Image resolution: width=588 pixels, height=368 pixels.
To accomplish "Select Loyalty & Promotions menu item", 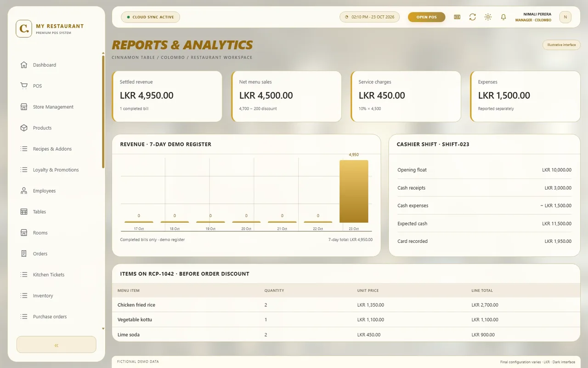I will (57, 170).
